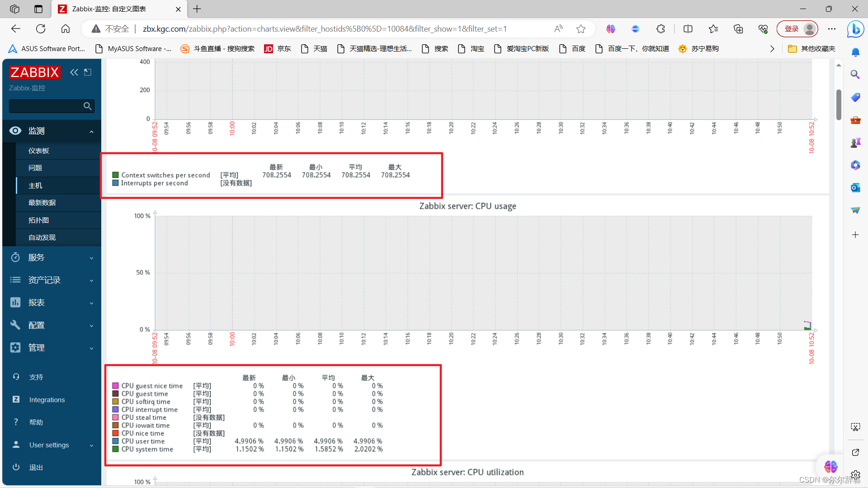
Task: Click the user icon beside User settings
Action: click(16, 445)
